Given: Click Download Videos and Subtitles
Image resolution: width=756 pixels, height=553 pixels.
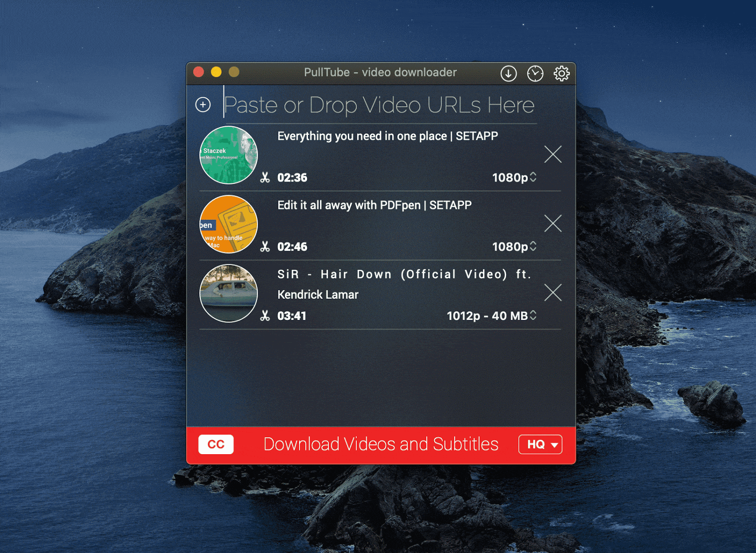Looking at the screenshot, I should pos(381,444).
